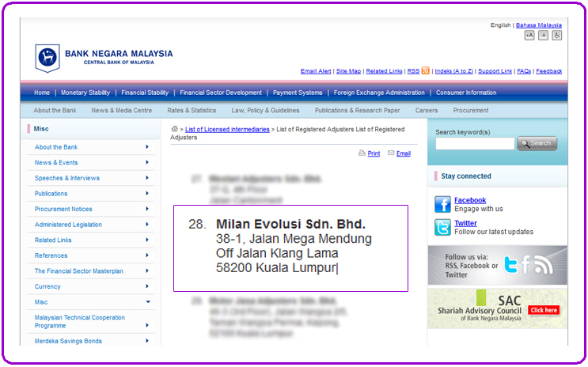
Task: Expand Publications sidebar arrow
Action: pos(147,194)
